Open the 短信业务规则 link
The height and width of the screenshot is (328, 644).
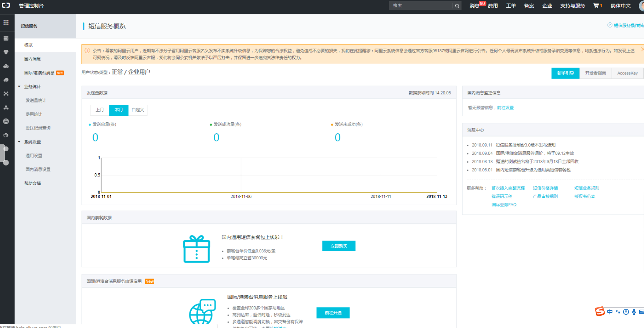(x=587, y=188)
